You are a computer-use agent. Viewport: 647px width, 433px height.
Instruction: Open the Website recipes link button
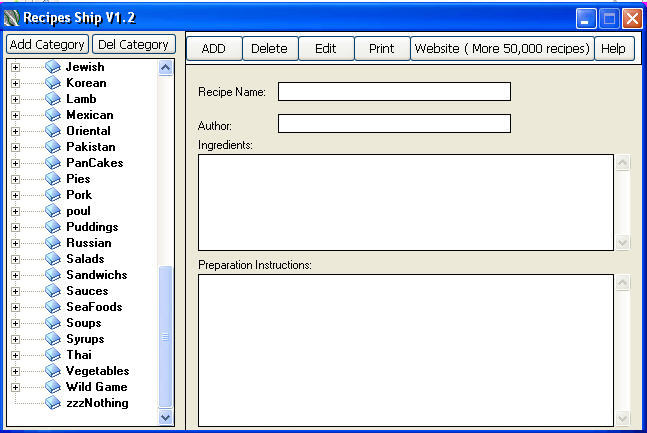click(x=501, y=49)
